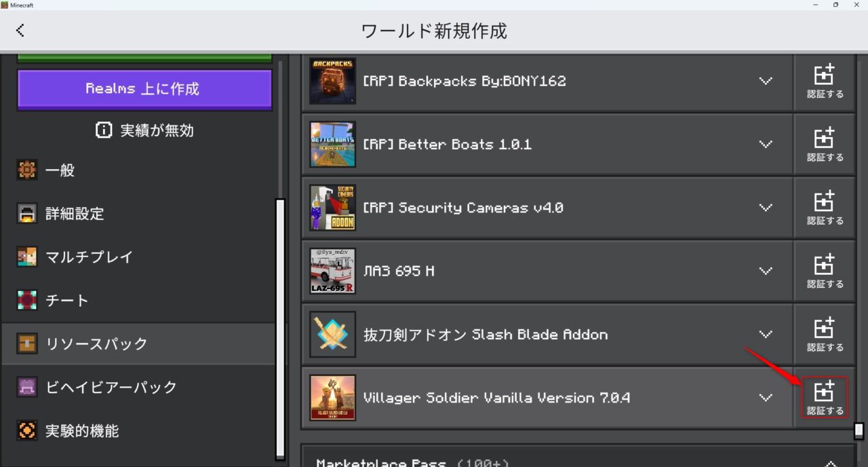Expand the Backpacks By:BONY162 details chevron
Viewport: 868px width, 467px height.
(x=766, y=81)
